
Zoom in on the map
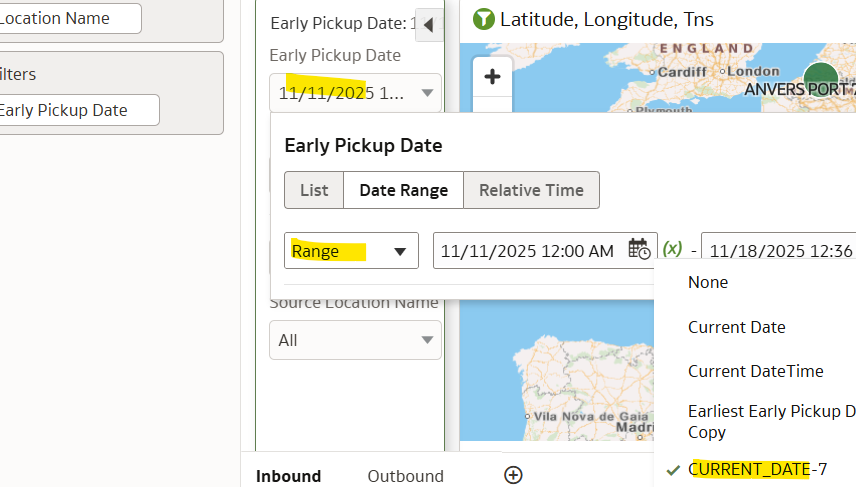(492, 77)
